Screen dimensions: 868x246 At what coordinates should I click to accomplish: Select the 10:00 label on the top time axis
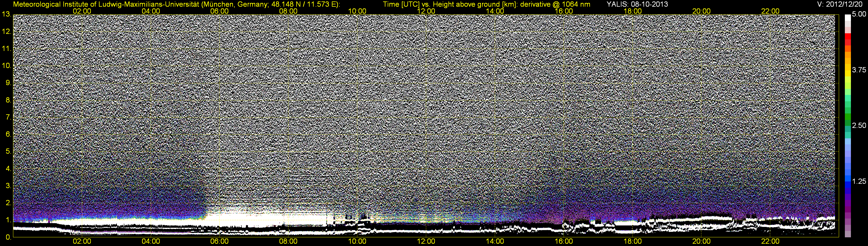(x=357, y=11)
